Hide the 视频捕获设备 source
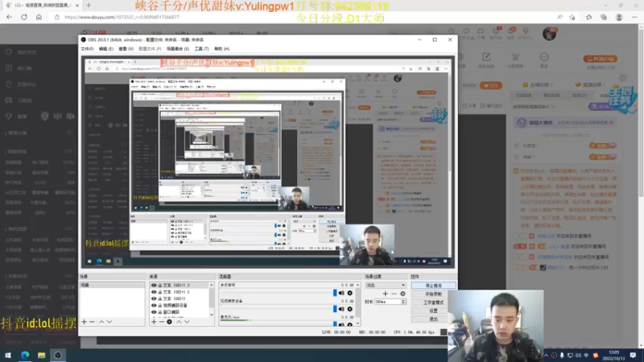This screenshot has width=644, height=362. pos(154,306)
